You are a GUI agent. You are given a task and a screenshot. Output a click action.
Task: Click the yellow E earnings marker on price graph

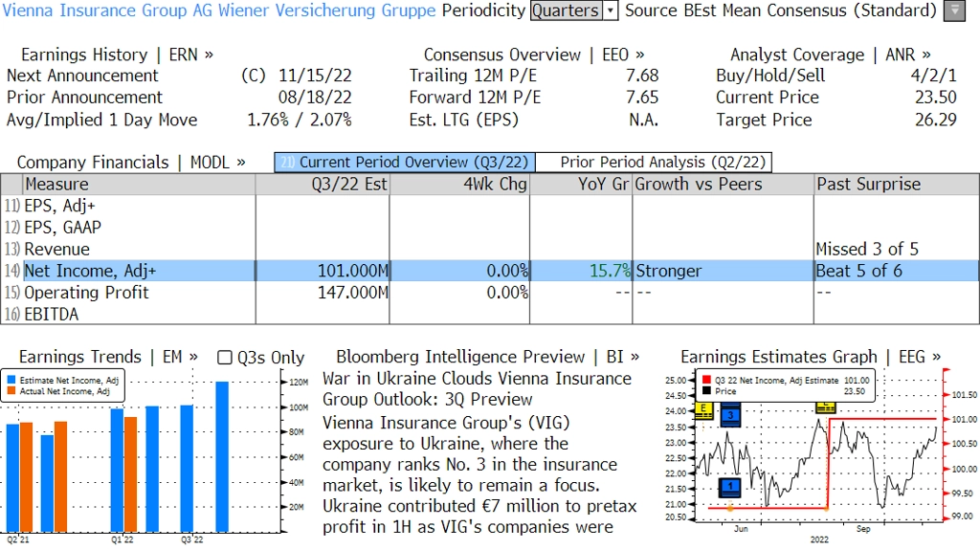click(703, 409)
